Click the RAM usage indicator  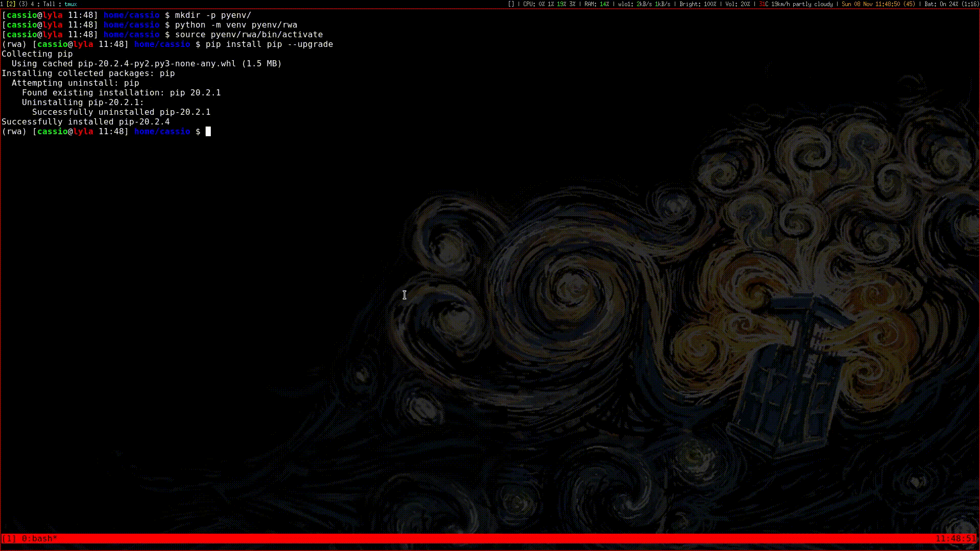coord(597,4)
